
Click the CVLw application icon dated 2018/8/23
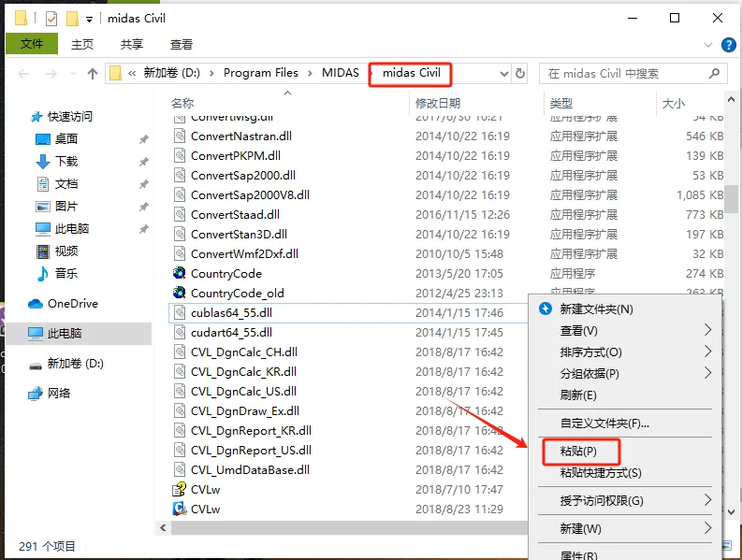[180, 509]
